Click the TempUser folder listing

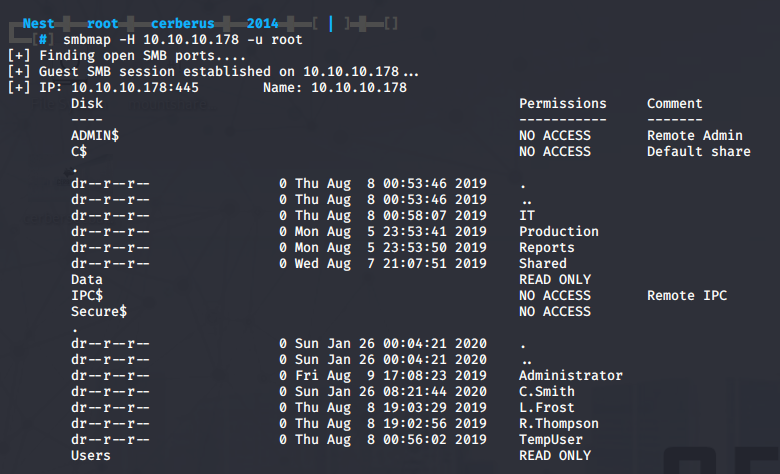[x=551, y=440]
